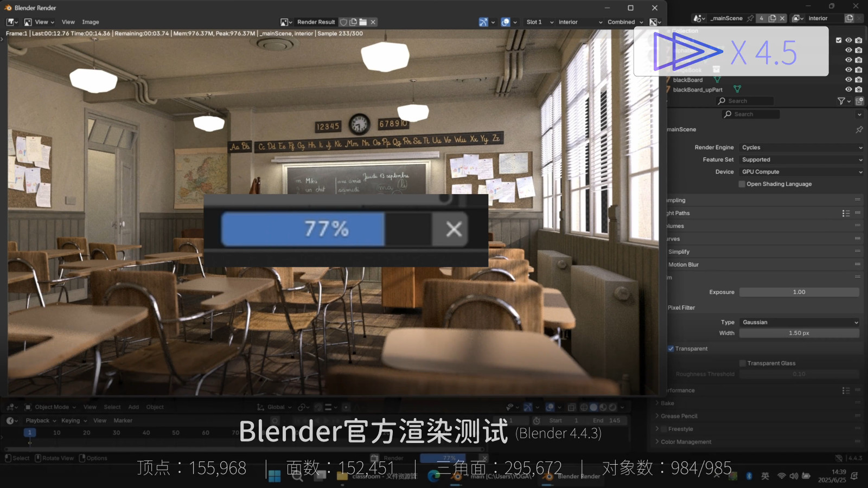Click the scene user count 4 button
This screenshot has height=488, width=868.
click(762, 18)
